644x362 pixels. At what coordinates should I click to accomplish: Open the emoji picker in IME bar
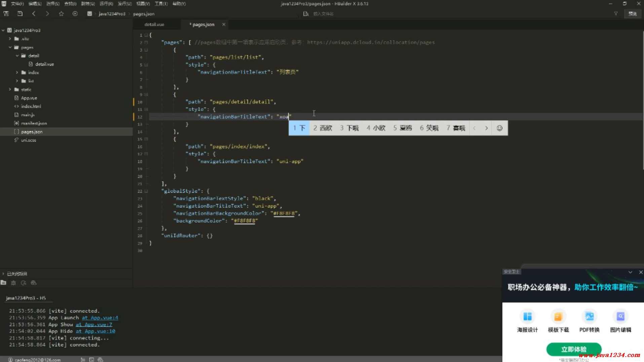point(499,128)
